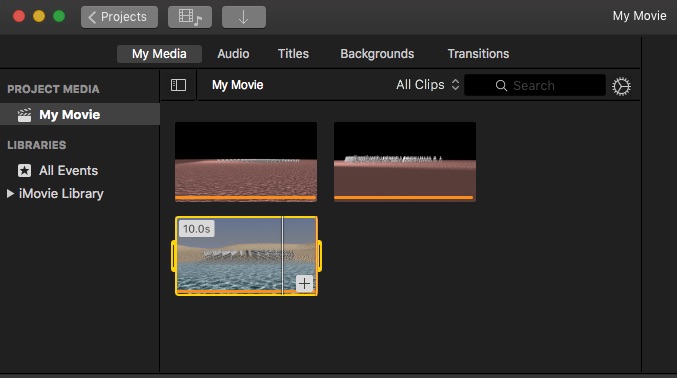Expand the iMovie Library disclosure triangle
The height and width of the screenshot is (378, 677).
(10, 194)
